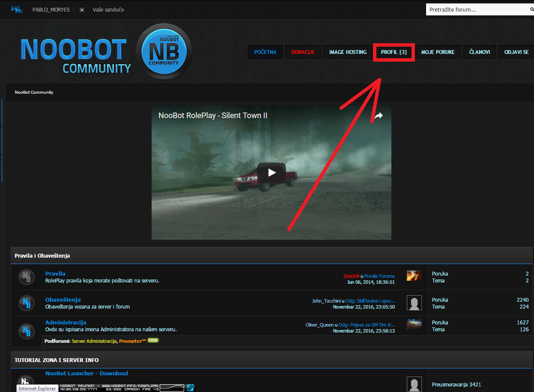Click the Pravila board NB icon
This screenshot has height=392, width=534.
(26, 277)
